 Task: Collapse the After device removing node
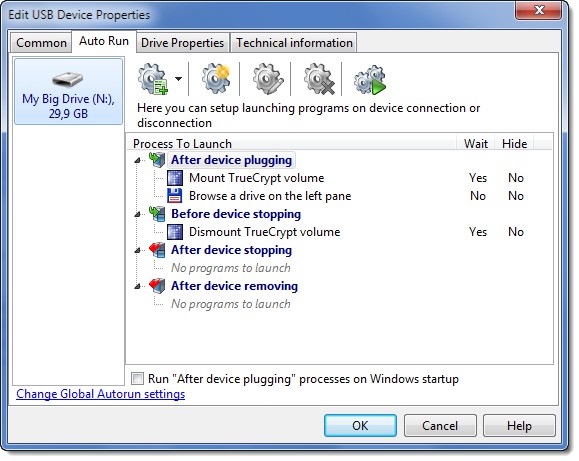coord(137,286)
